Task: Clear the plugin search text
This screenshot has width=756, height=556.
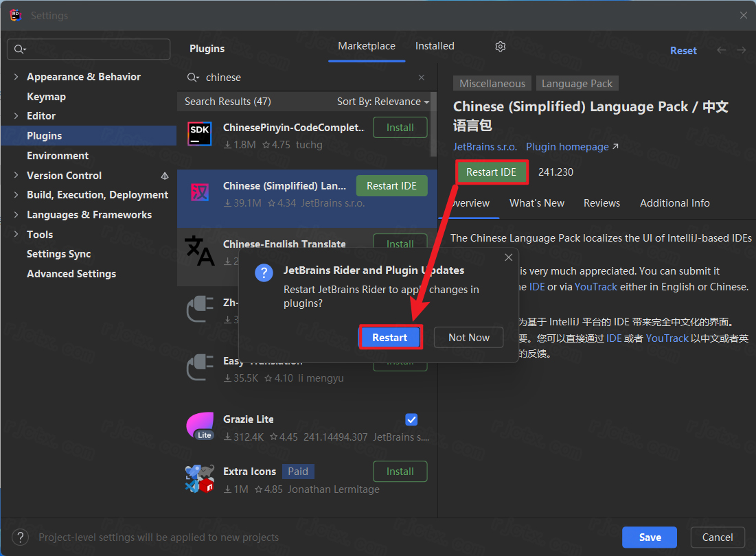Action: click(x=422, y=78)
